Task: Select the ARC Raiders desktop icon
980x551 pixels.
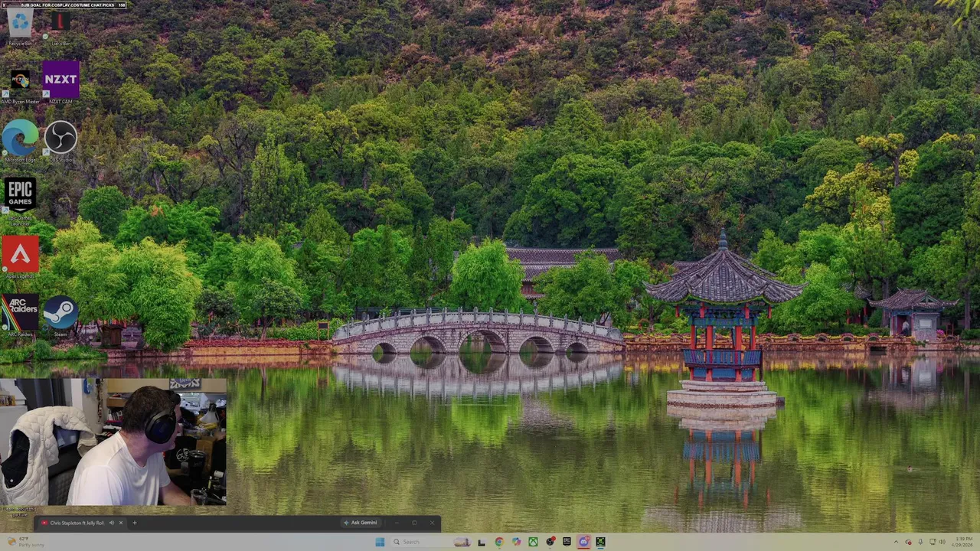Action: [x=20, y=316]
